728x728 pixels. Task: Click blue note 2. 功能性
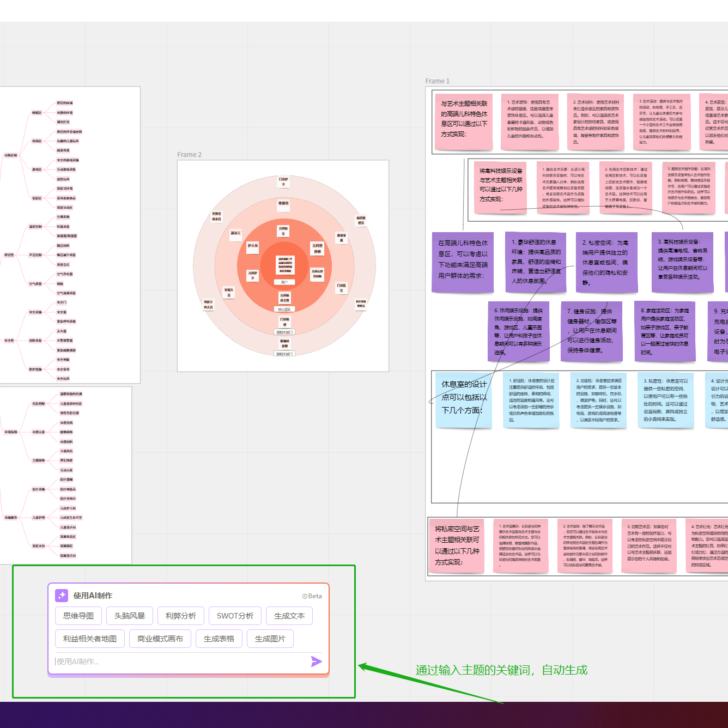(599, 401)
